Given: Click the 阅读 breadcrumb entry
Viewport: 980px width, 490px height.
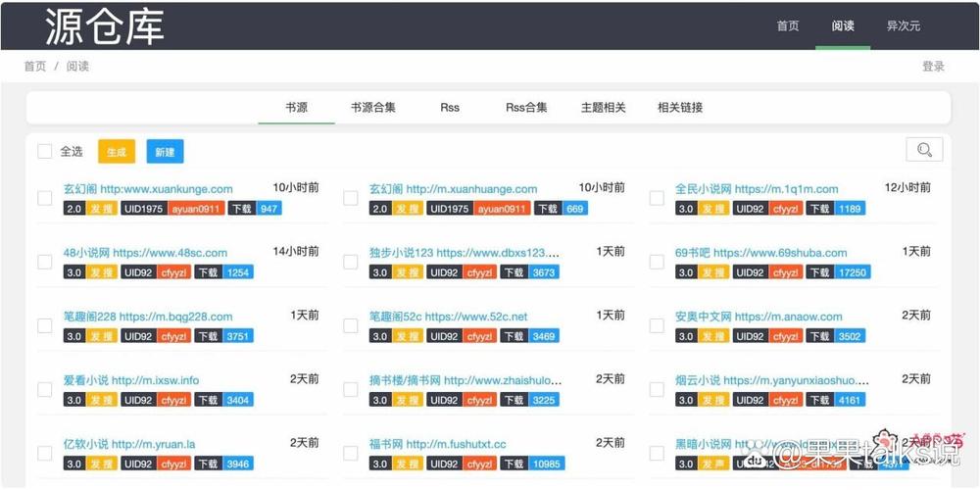Looking at the screenshot, I should (x=77, y=67).
